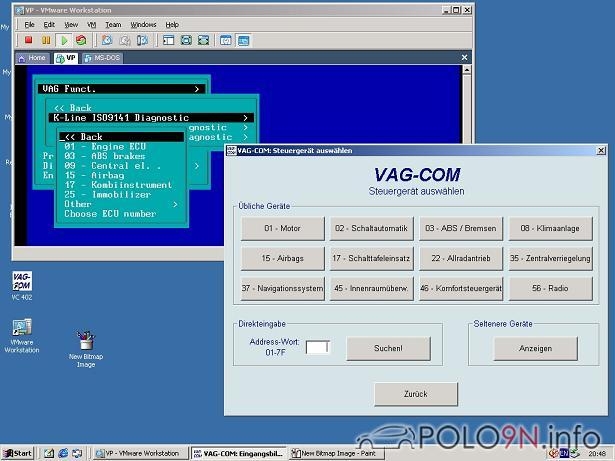This screenshot has height=461, width=615.
Task: Select 17 - Kombiinstrument in DOS menu
Action: (118, 185)
